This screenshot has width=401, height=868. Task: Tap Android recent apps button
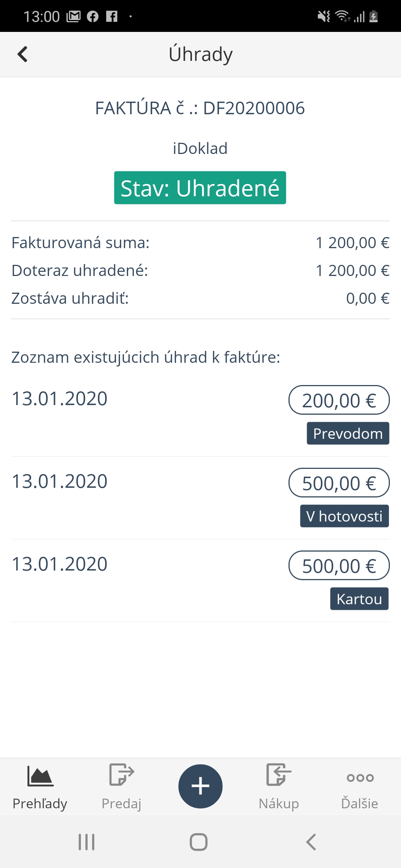(87, 842)
